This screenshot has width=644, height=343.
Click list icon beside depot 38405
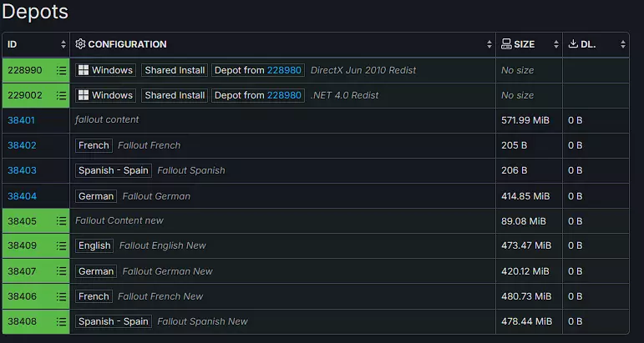pyautogui.click(x=61, y=221)
